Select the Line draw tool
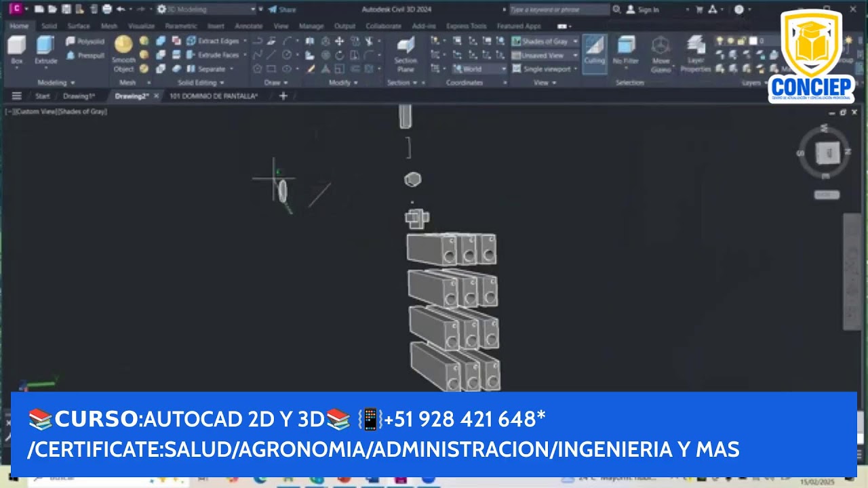This screenshot has width=868, height=488. pos(271,55)
